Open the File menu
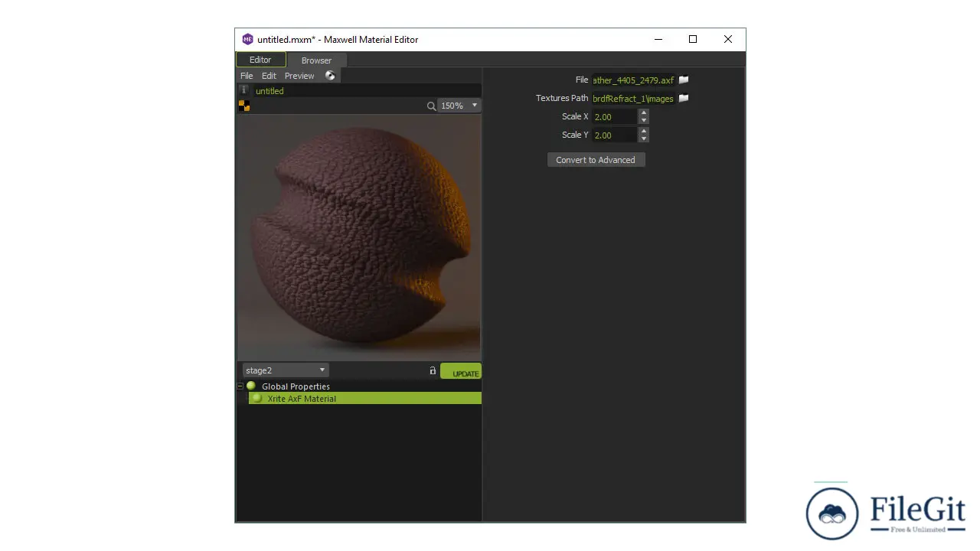Viewport: 980px width, 551px height. [247, 76]
